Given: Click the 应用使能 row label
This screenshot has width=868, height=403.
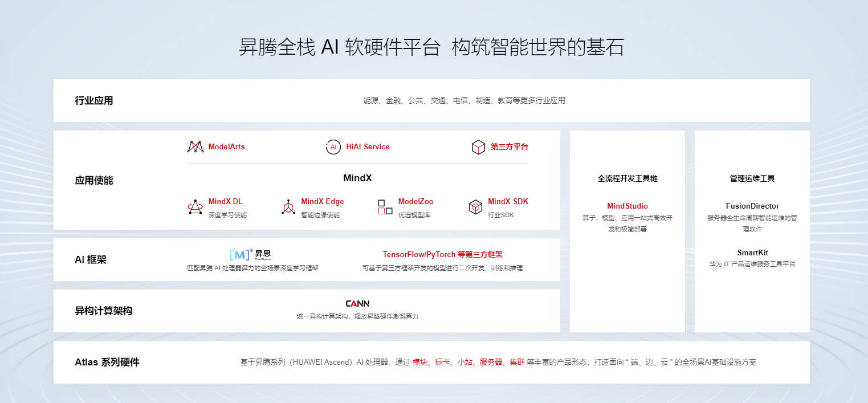Looking at the screenshot, I should [94, 181].
